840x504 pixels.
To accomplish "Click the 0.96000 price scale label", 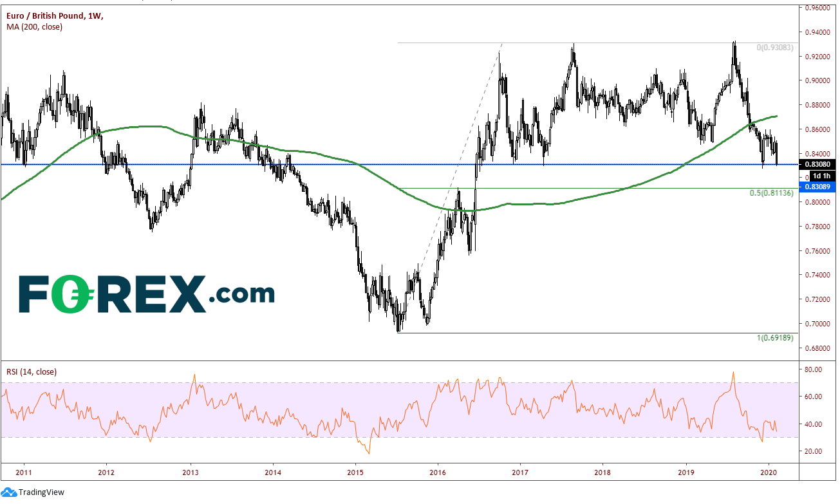I will point(819,8).
